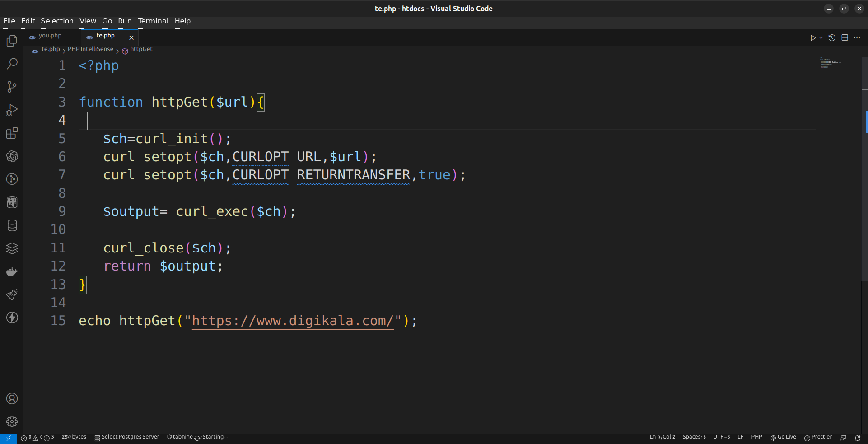
Task: Open the Help menu
Action: (182, 21)
